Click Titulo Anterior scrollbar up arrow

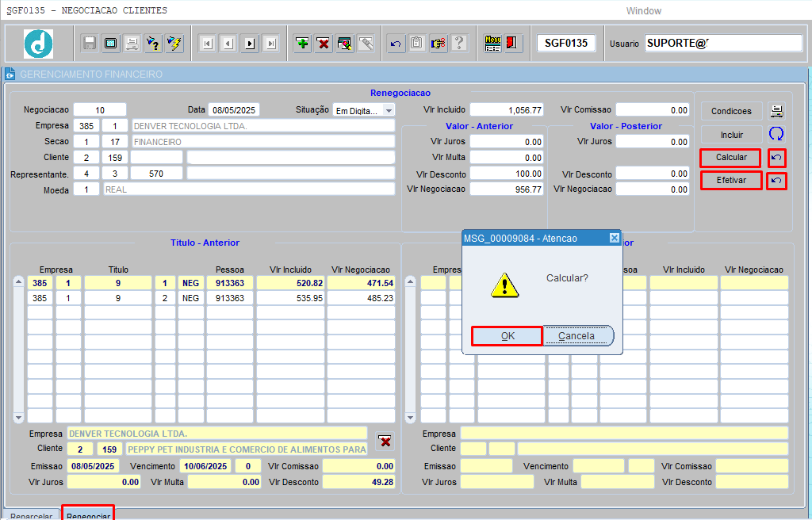[19, 282]
